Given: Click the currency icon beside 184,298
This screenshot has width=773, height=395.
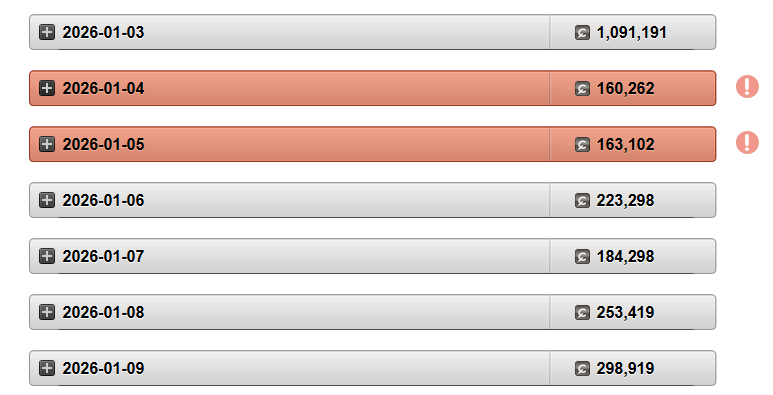Looking at the screenshot, I should (582, 256).
